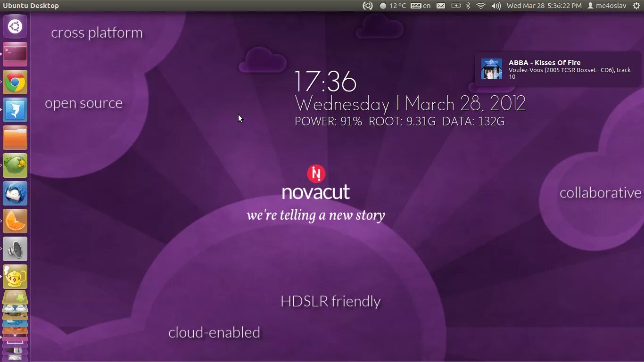Screen dimensions: 644x362
Task: Click the 17:36 desktop clock text
Action: coord(325,82)
